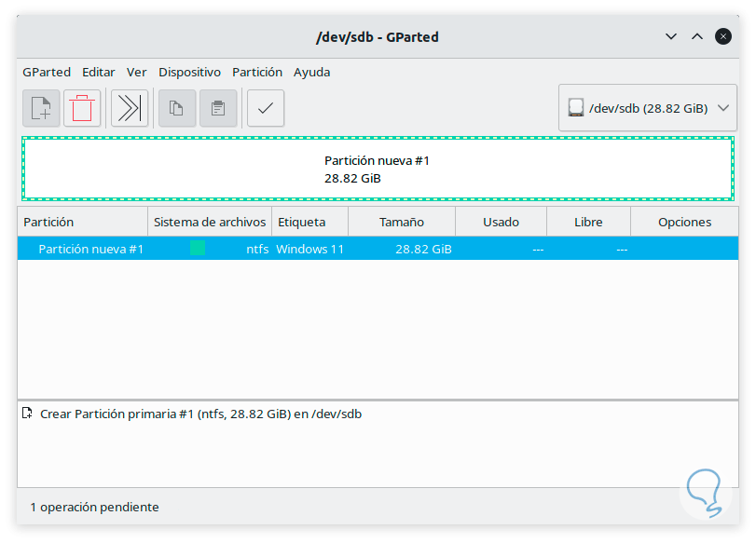Close the GParted window
The width and height of the screenshot is (756, 543).
[x=723, y=36]
